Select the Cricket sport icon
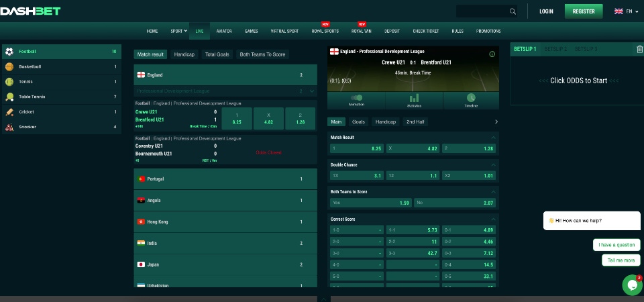Image resolution: width=644 pixels, height=302 pixels. pos(9,112)
